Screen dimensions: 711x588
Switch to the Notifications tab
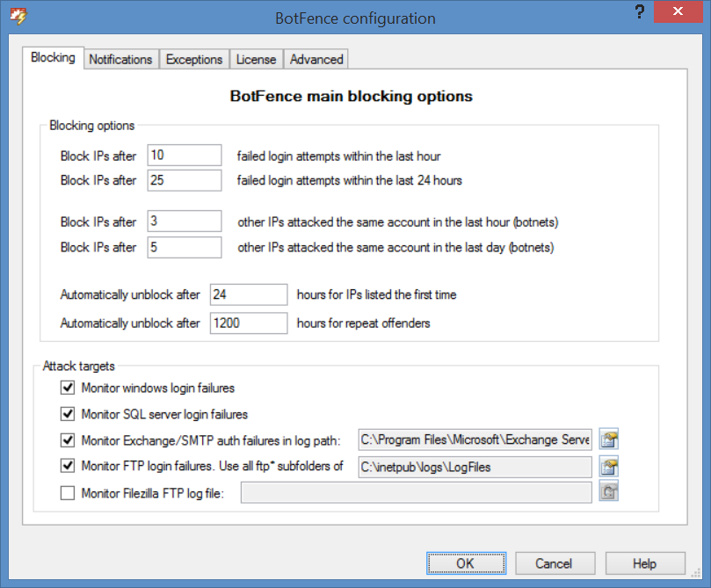coord(120,59)
